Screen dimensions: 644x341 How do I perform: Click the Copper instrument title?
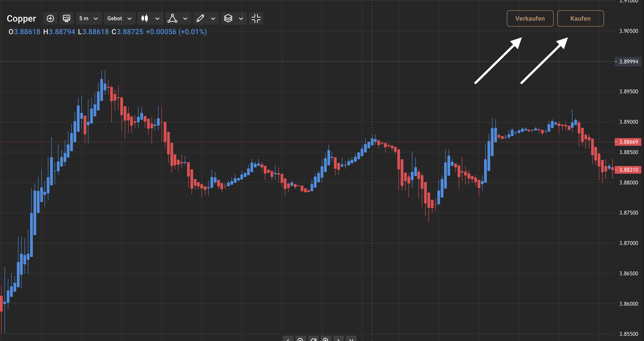[21, 18]
